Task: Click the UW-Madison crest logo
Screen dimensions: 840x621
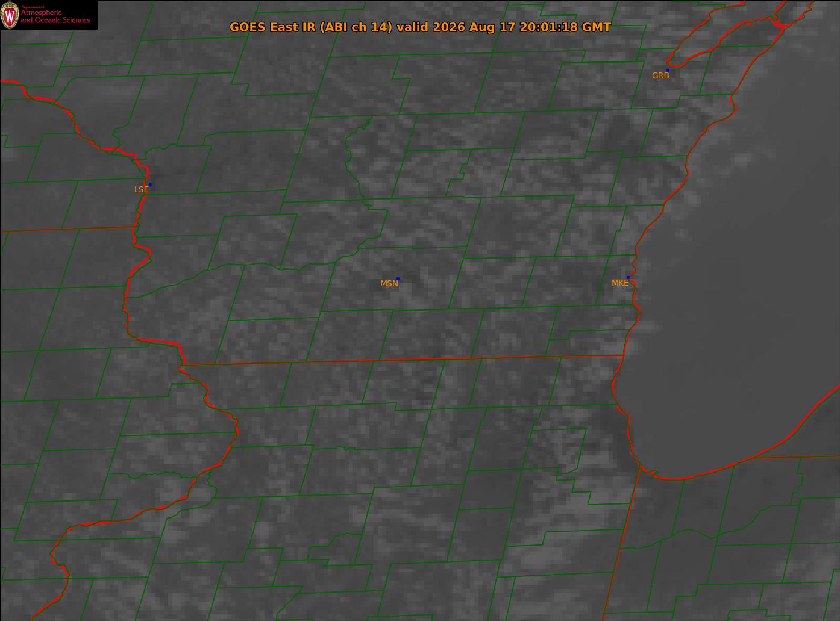Action: tap(10, 14)
